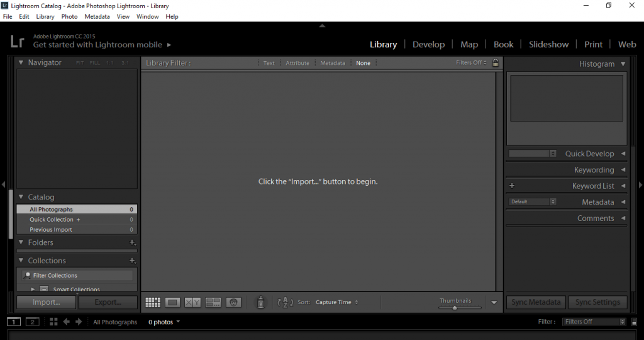Collapse the Folders panel
Image resolution: width=644 pixels, height=340 pixels.
tap(21, 242)
